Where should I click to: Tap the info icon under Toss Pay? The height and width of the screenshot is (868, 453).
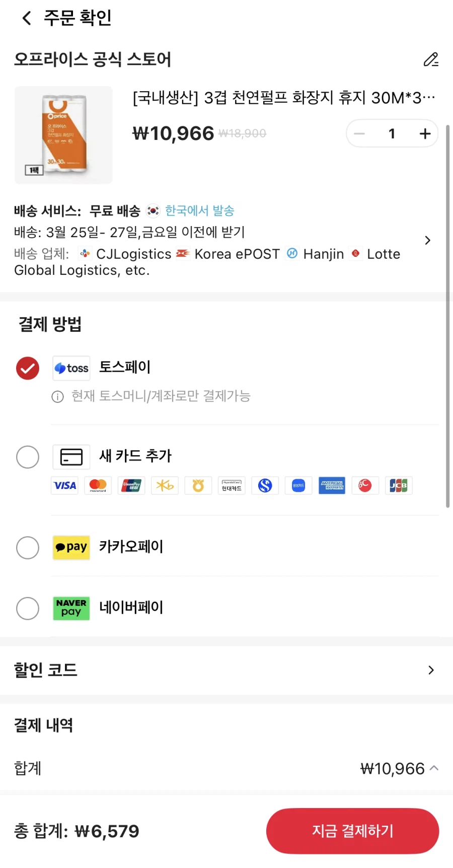tap(58, 397)
